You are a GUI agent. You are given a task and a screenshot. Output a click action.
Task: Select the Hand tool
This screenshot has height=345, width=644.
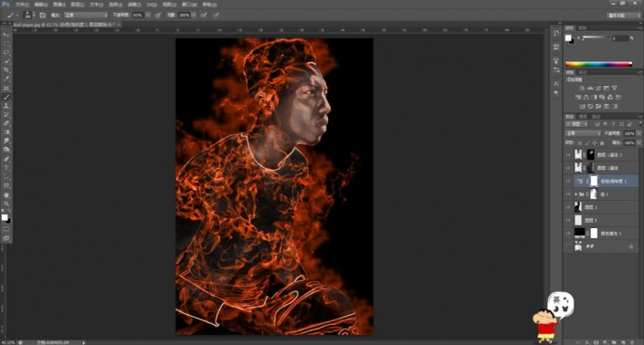[x=6, y=194]
